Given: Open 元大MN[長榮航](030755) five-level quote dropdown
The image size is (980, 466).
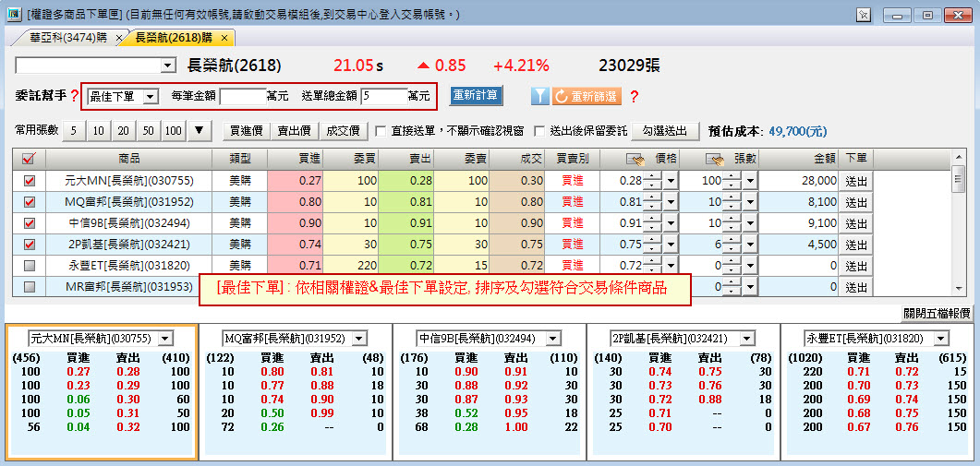Looking at the screenshot, I should pos(165,338).
